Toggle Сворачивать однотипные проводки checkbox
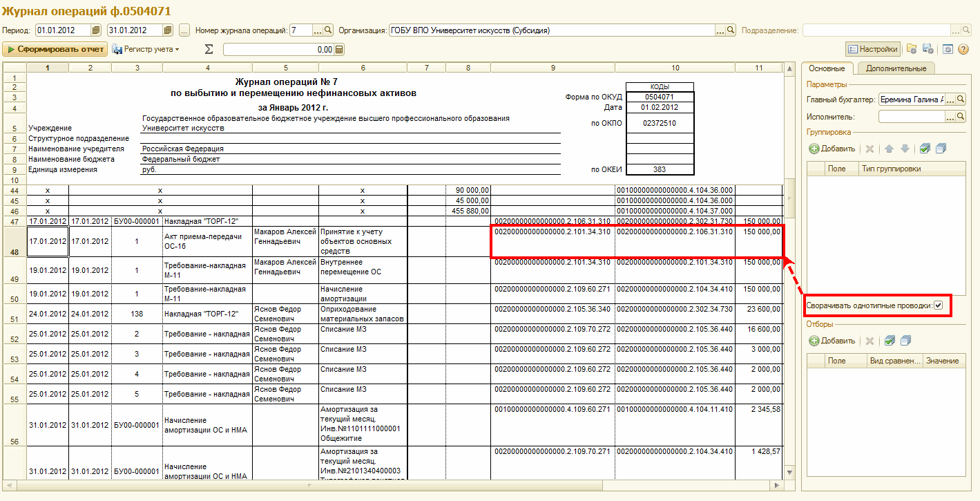Viewport: 980px width, 501px height. (x=938, y=305)
